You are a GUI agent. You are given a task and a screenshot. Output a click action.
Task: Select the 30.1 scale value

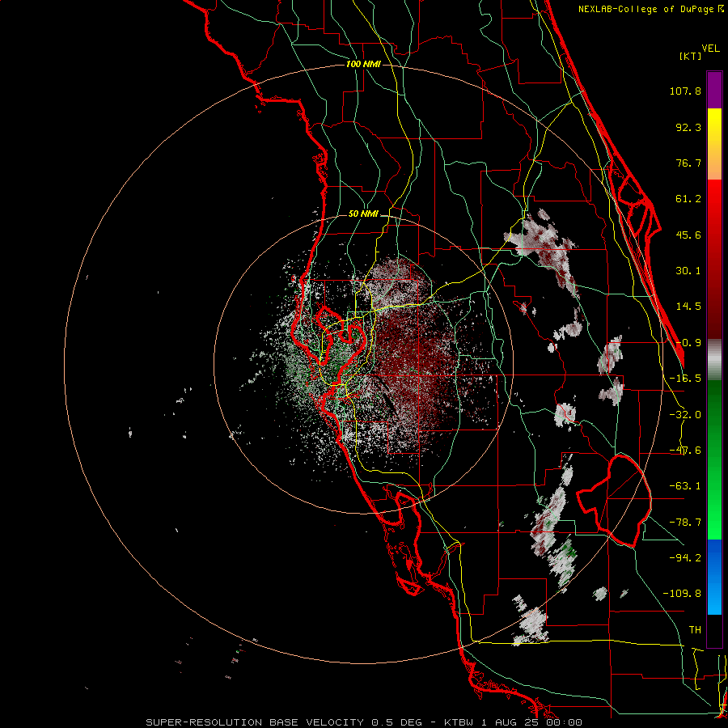(688, 271)
